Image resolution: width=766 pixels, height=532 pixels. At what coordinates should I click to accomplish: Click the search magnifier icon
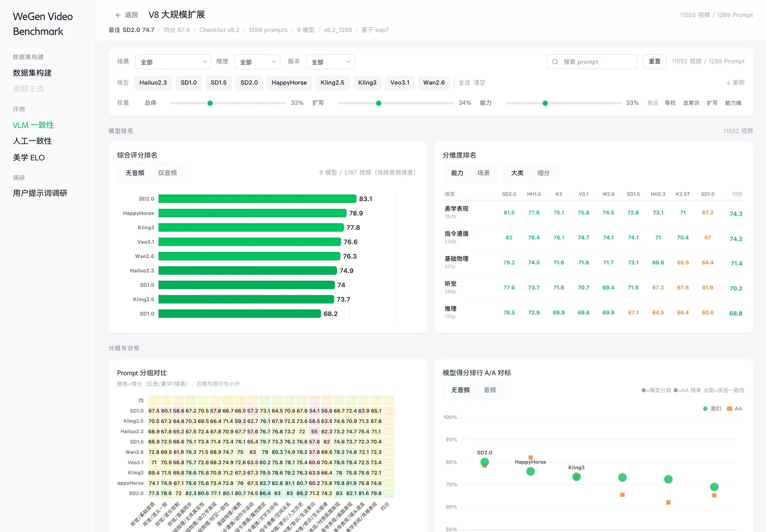point(555,62)
